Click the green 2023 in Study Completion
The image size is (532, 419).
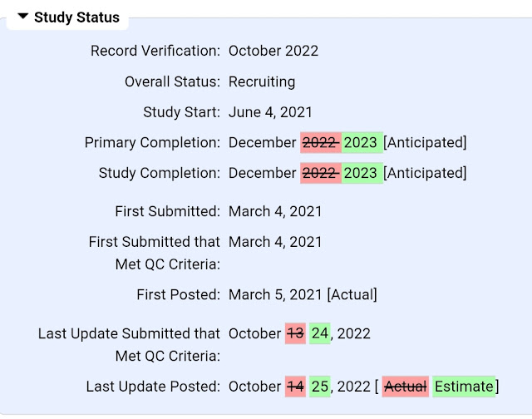(362, 173)
